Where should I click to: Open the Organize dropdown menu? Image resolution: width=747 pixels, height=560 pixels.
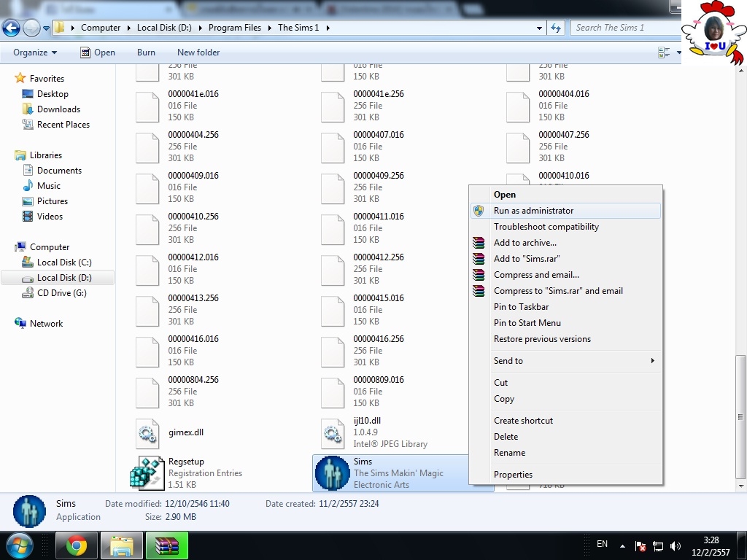pos(35,52)
